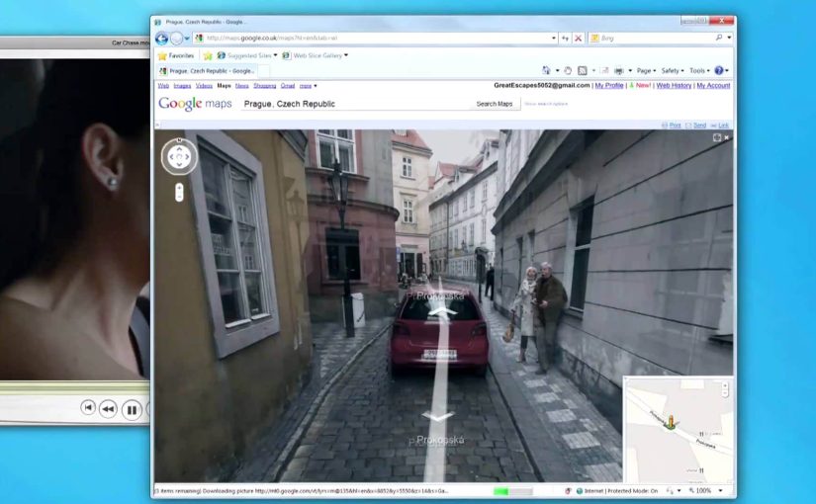The image size is (816, 504).
Task: Click the mini map zoom control
Action: pos(725,389)
